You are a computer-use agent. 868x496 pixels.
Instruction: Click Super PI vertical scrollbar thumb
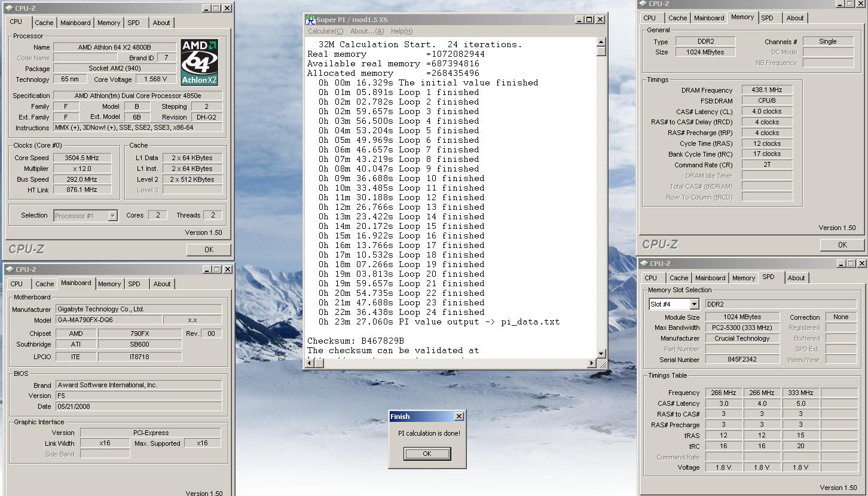point(601,51)
